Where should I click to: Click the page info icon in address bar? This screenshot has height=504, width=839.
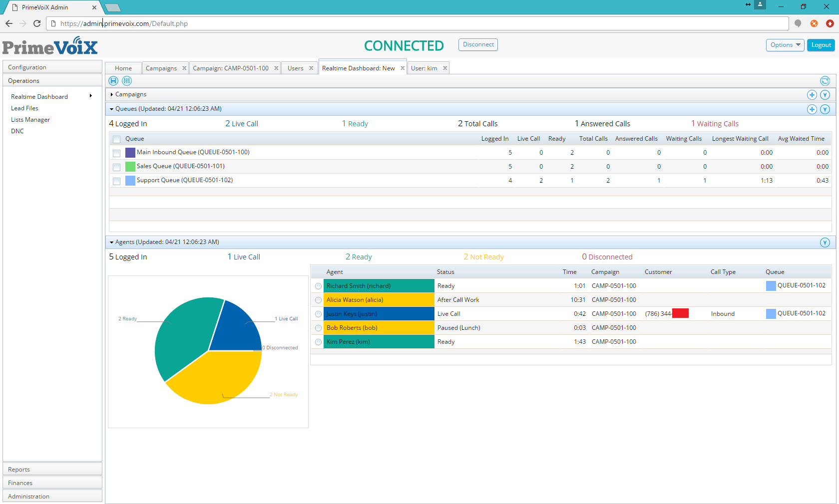pyautogui.click(x=53, y=23)
